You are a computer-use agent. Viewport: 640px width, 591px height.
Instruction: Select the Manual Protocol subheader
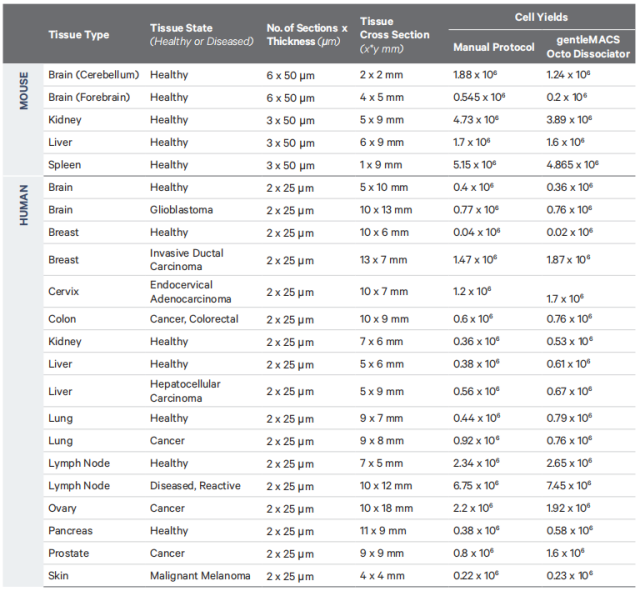493,47
